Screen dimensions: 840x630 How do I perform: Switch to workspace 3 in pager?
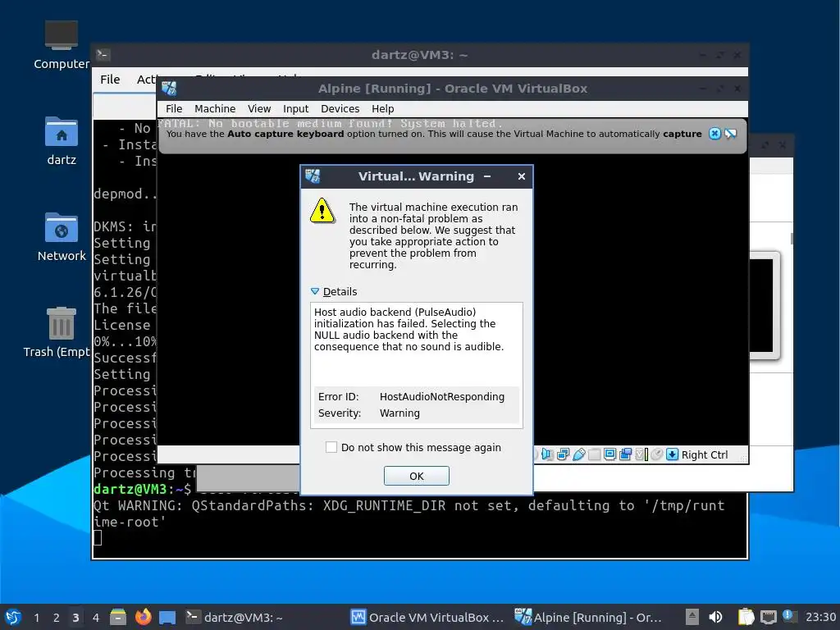[75, 618]
